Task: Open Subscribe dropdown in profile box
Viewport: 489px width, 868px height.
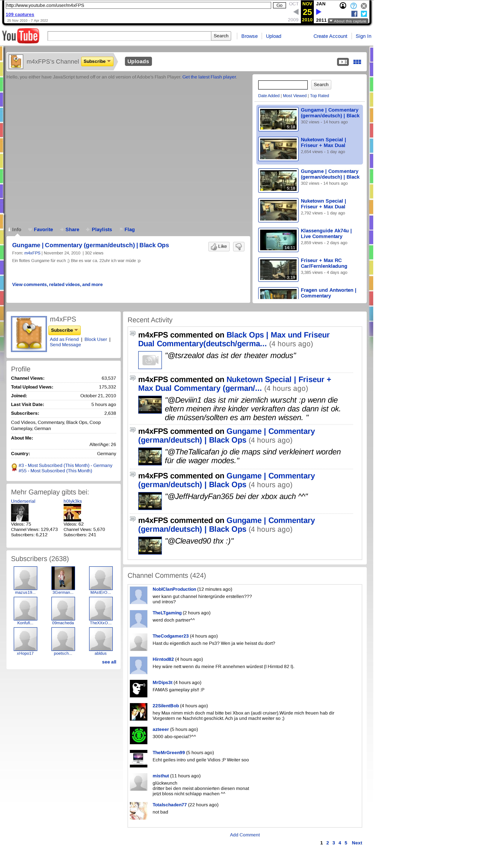Action: [64, 330]
